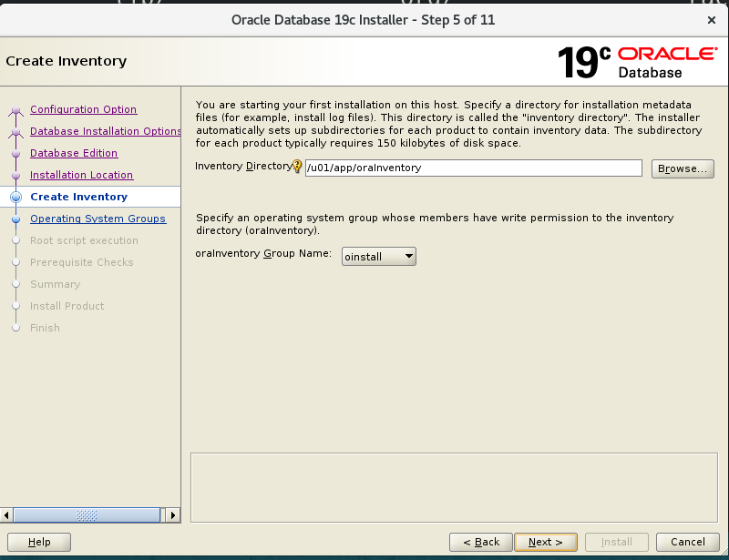Click the Create Inventory step bullet icon
This screenshot has width=729, height=560.
point(15,197)
